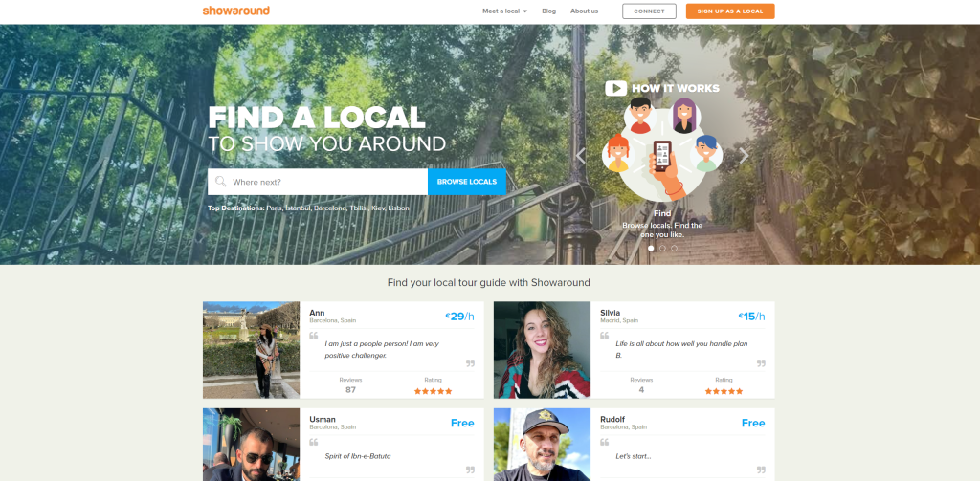
Task: Play the How It Works video icon
Action: pos(615,88)
